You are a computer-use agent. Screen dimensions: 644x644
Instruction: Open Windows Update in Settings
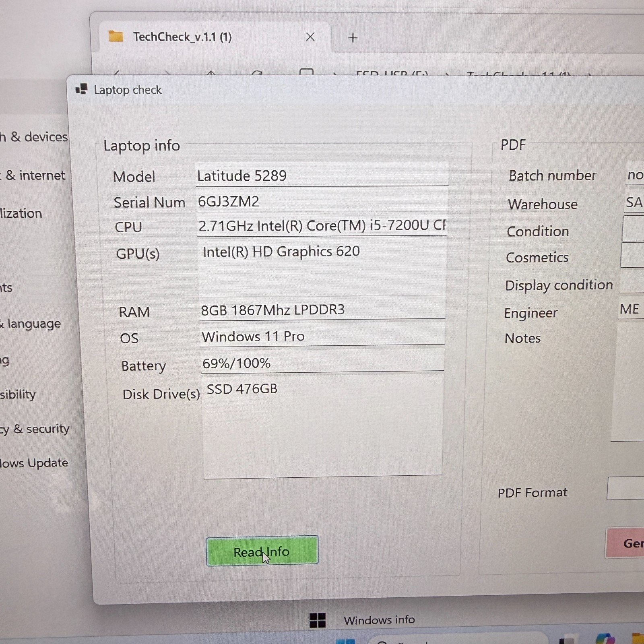coord(34,463)
